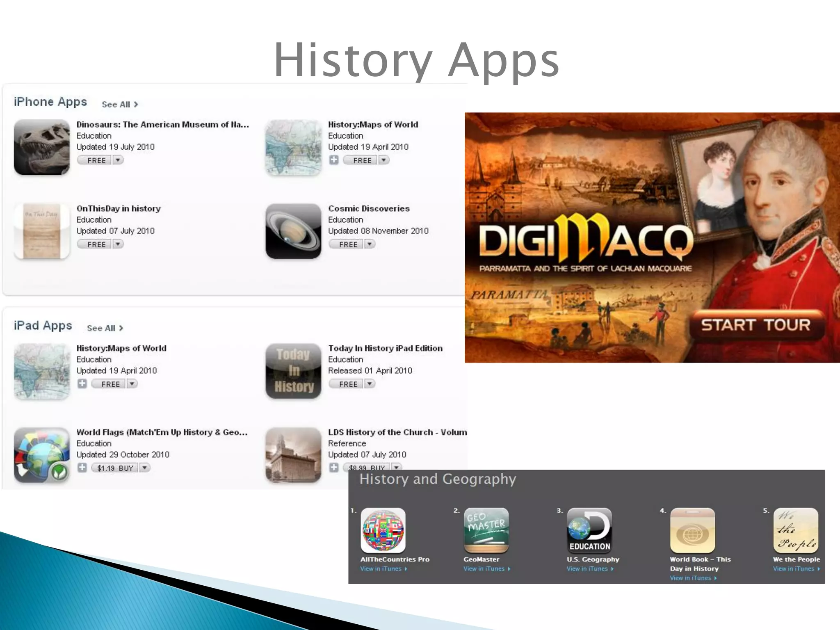The image size is (840, 630).
Task: View GeoMaster in iTunes
Action: [487, 568]
